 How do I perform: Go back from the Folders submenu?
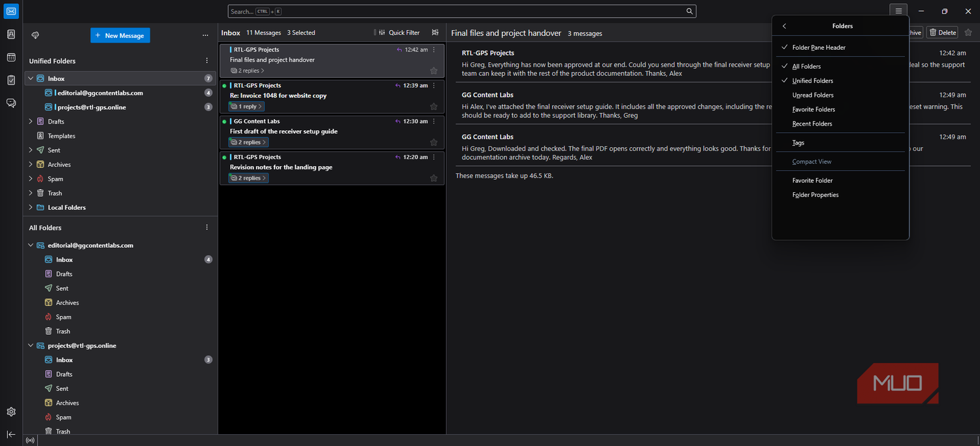pos(784,26)
